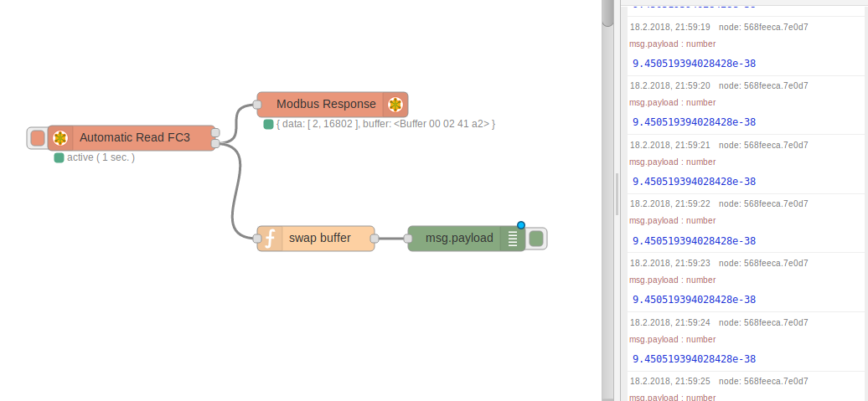Click the blue changed-indicator dot on msg.payload
Viewport: 868px width, 401px height.
[x=521, y=225]
